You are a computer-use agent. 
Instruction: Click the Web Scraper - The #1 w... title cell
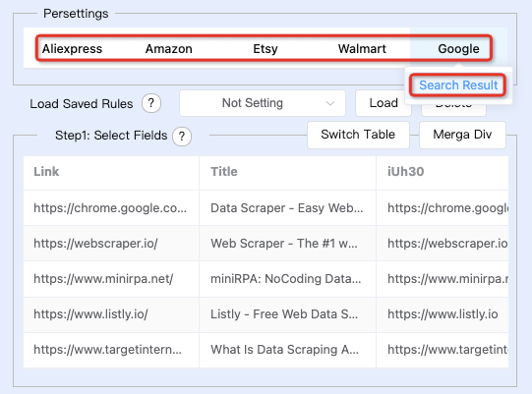(x=288, y=243)
